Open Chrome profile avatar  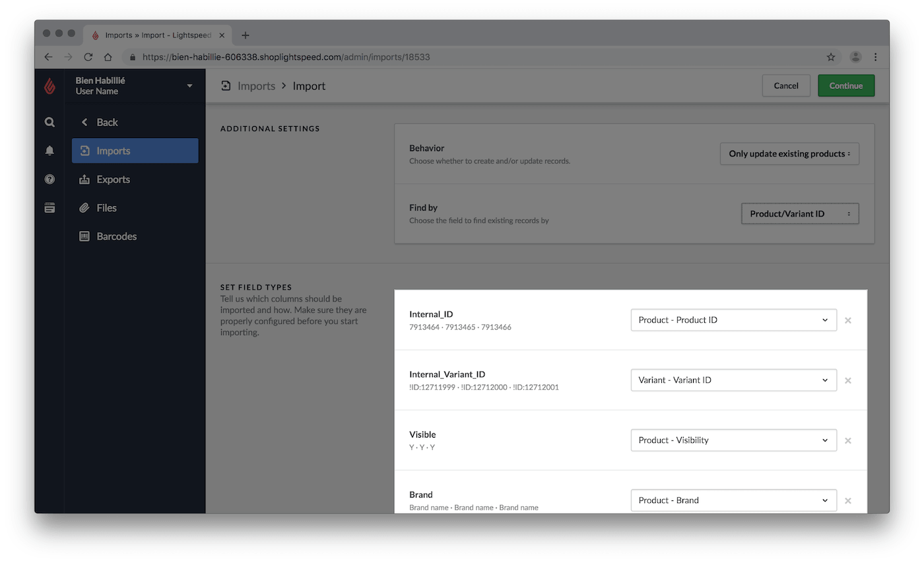pyautogui.click(x=855, y=57)
